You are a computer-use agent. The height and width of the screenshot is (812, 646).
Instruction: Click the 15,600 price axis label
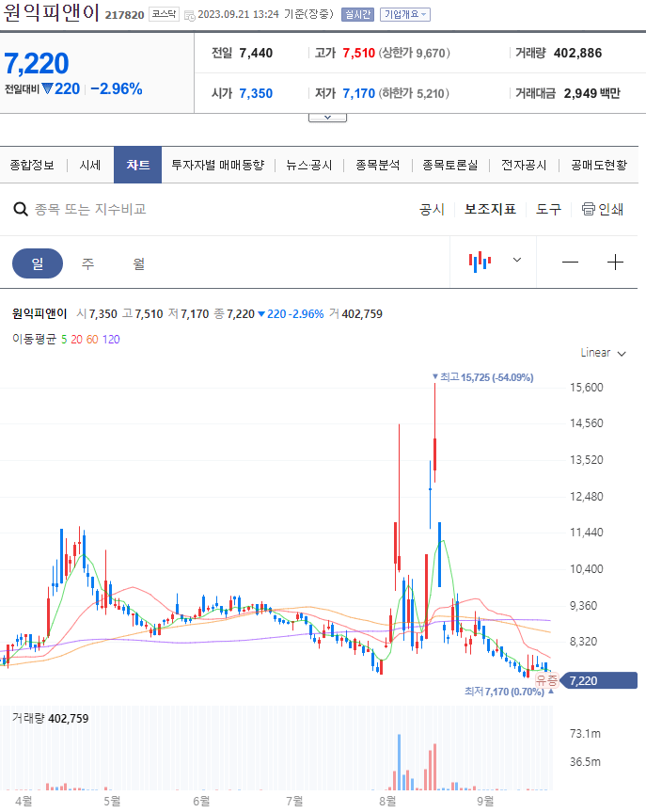tap(587, 388)
